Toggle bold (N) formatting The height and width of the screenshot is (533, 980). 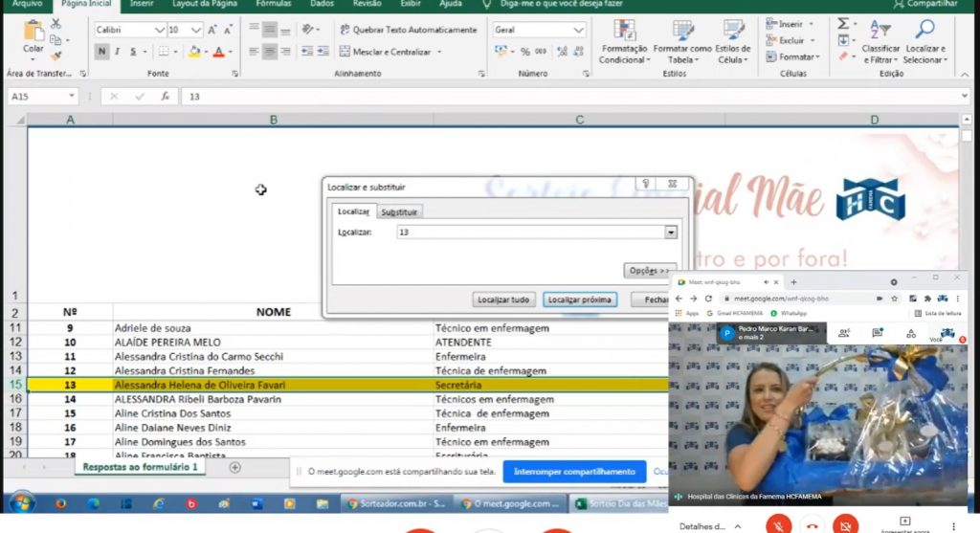[102, 52]
